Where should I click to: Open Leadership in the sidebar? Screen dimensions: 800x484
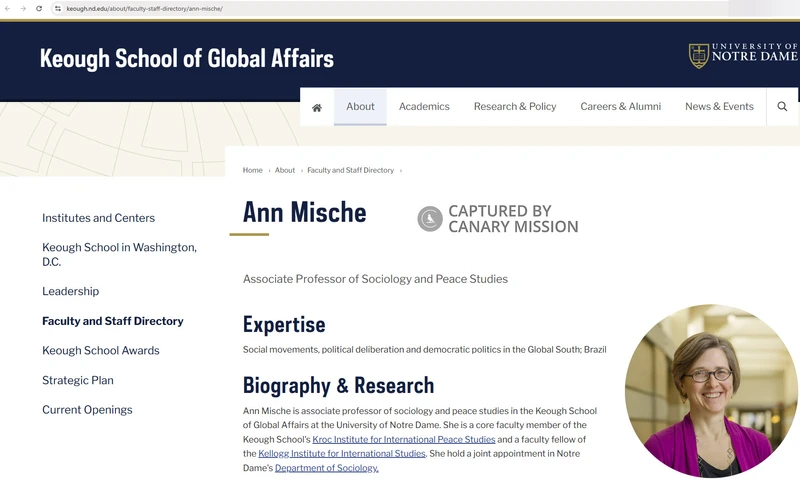click(70, 291)
